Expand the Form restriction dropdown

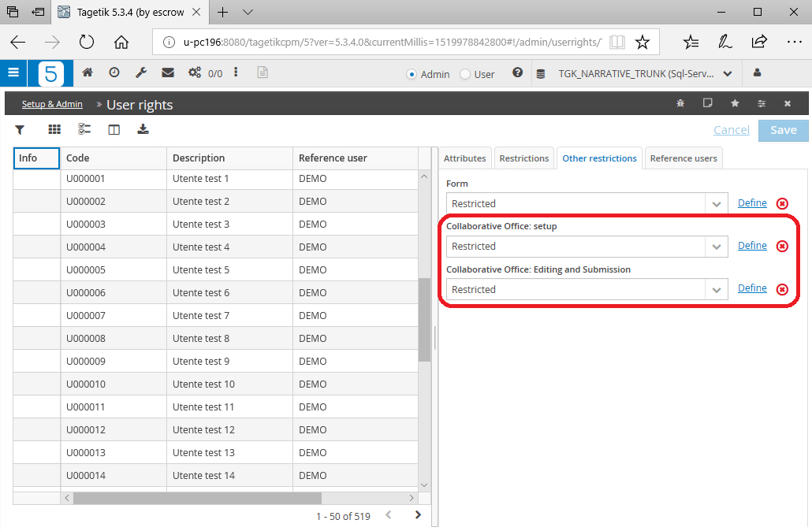(x=716, y=204)
